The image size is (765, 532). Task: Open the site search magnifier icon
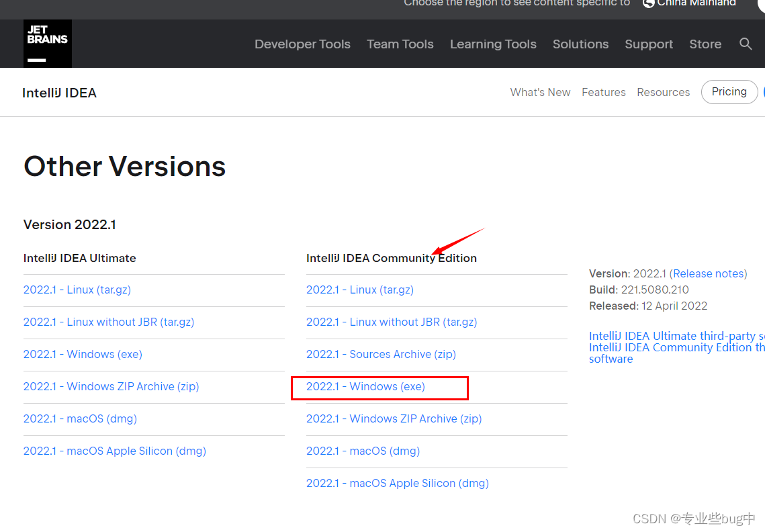745,44
